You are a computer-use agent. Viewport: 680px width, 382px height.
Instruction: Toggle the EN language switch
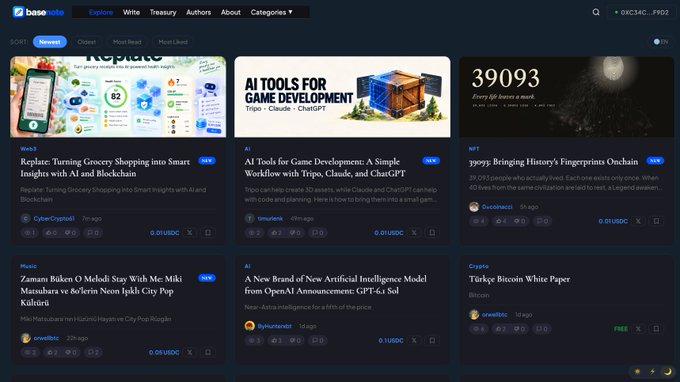661,42
